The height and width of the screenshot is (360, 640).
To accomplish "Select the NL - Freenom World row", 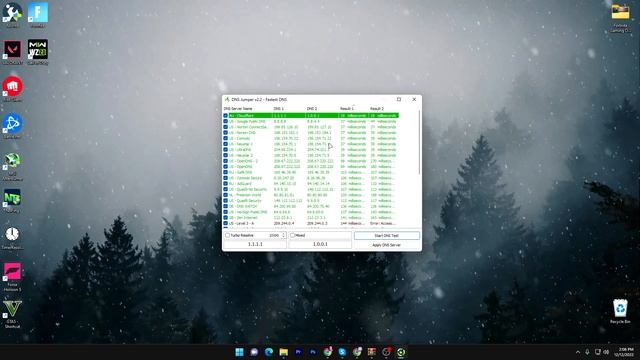I will 311,195.
